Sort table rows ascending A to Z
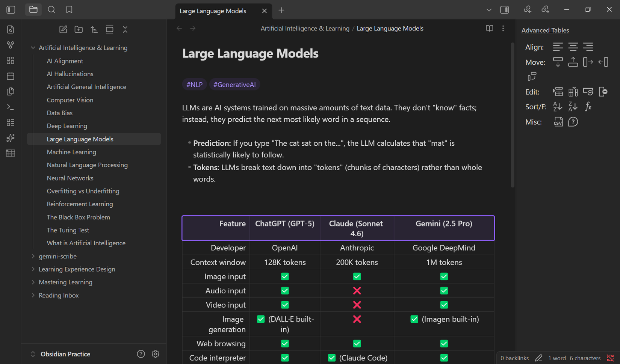 point(558,107)
